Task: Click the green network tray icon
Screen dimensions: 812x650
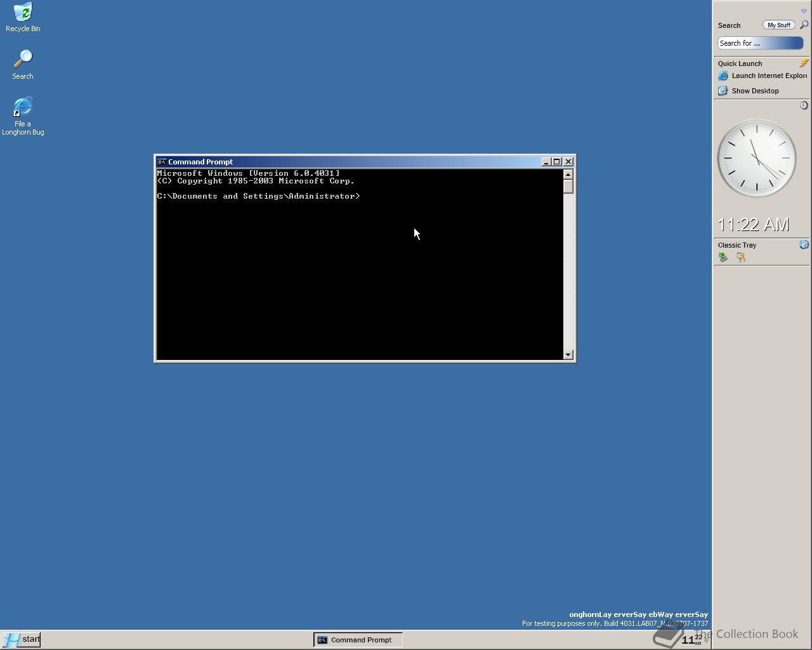Action: [723, 257]
